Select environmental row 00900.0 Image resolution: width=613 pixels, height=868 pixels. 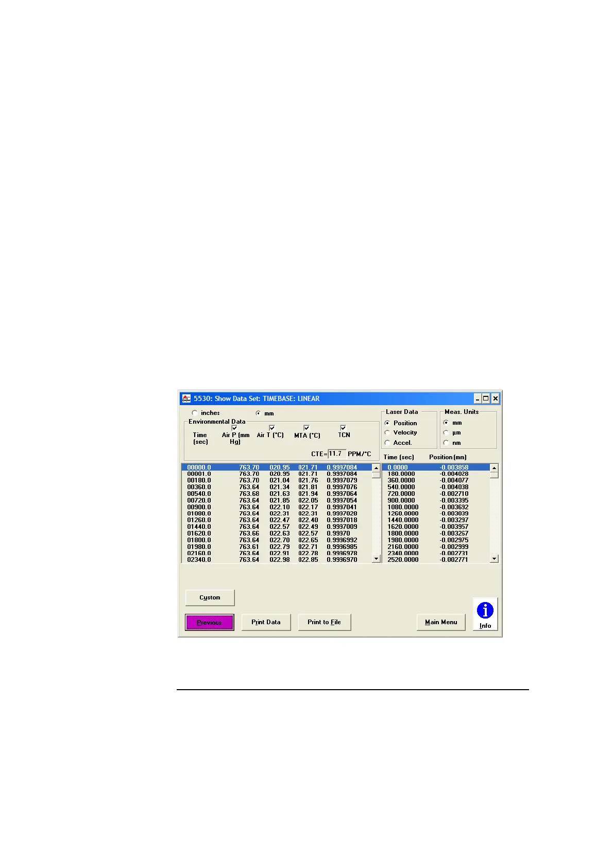(x=277, y=507)
